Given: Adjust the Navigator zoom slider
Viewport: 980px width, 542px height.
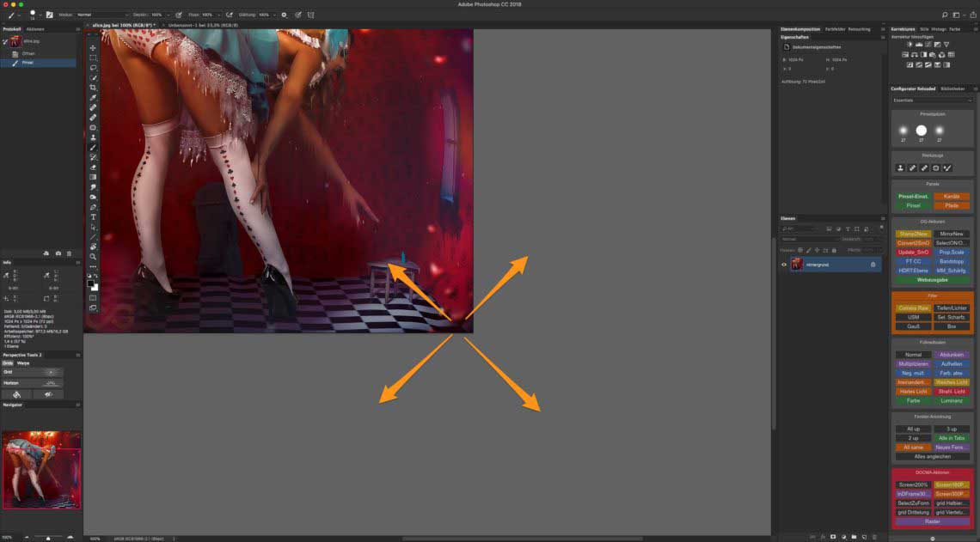Looking at the screenshot, I should tap(48, 537).
